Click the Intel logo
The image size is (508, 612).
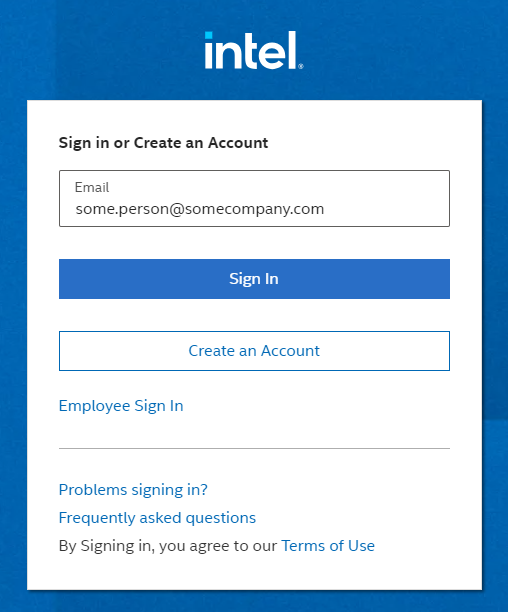coord(254,50)
